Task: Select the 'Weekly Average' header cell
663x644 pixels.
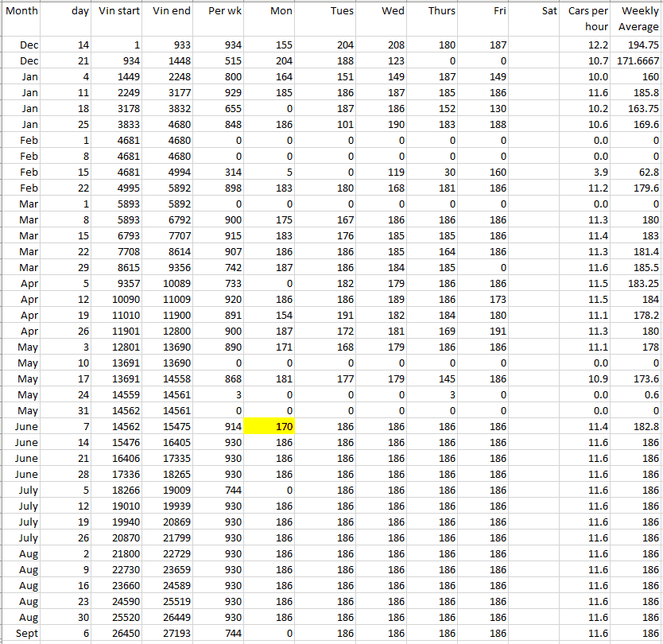Action: pos(637,18)
